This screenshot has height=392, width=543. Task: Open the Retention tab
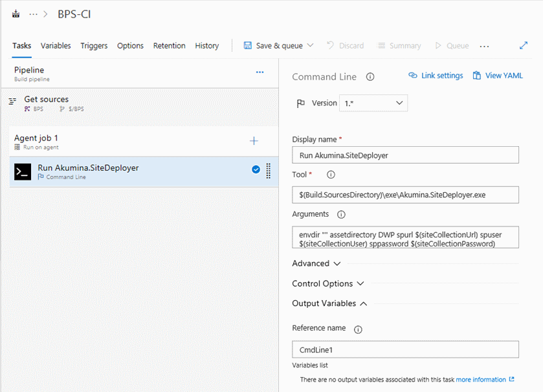(x=170, y=46)
